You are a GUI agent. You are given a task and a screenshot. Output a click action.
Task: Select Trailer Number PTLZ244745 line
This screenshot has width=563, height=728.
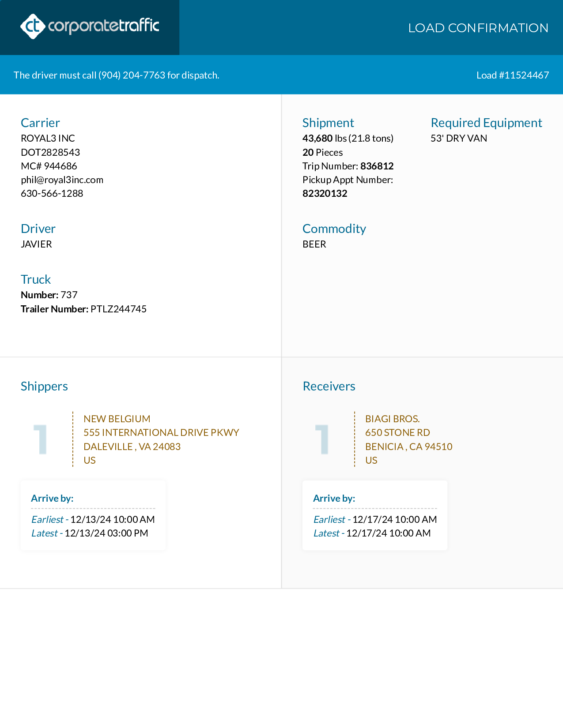[x=83, y=309]
